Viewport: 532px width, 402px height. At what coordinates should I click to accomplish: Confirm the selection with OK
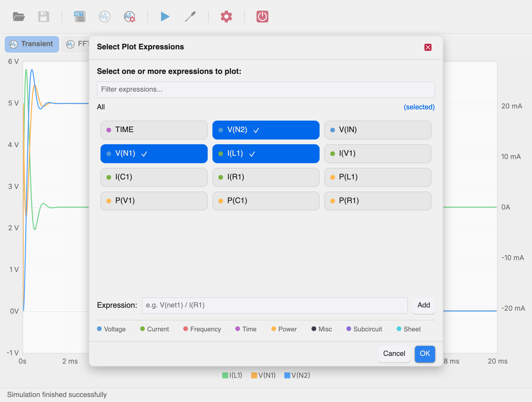click(425, 354)
